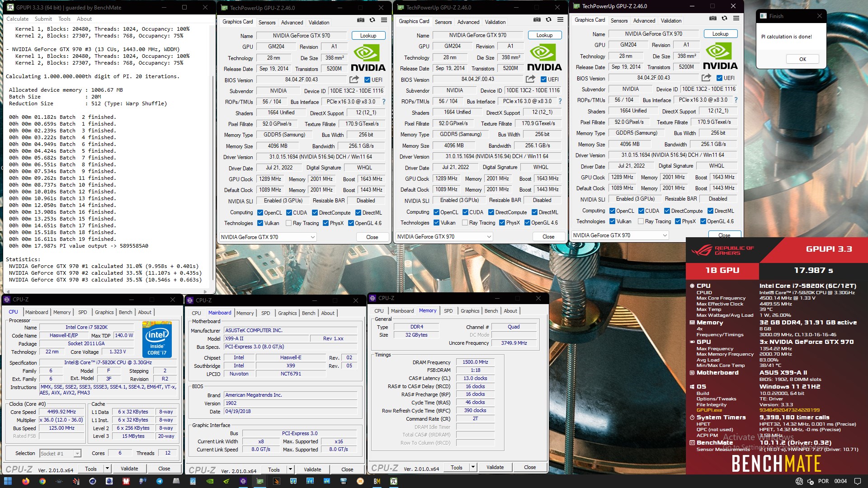Toggle DirectCompute checkbox in right GPU-Z
Screen dimensions: 868x488
tap(667, 211)
